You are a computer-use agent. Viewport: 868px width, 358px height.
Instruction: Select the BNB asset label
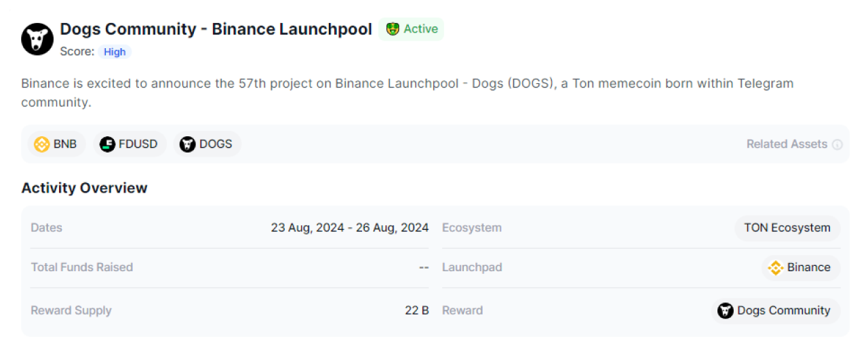pyautogui.click(x=65, y=144)
